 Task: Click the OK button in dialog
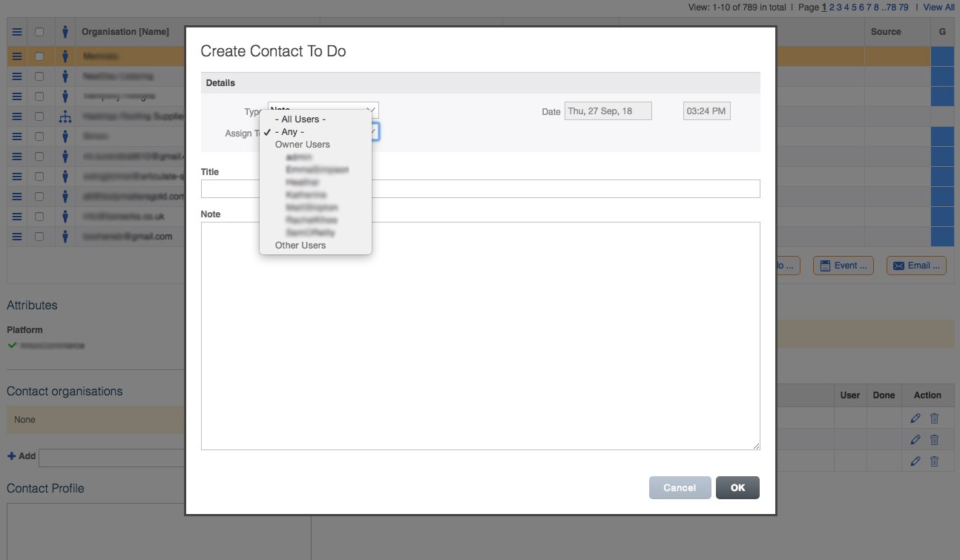[737, 487]
